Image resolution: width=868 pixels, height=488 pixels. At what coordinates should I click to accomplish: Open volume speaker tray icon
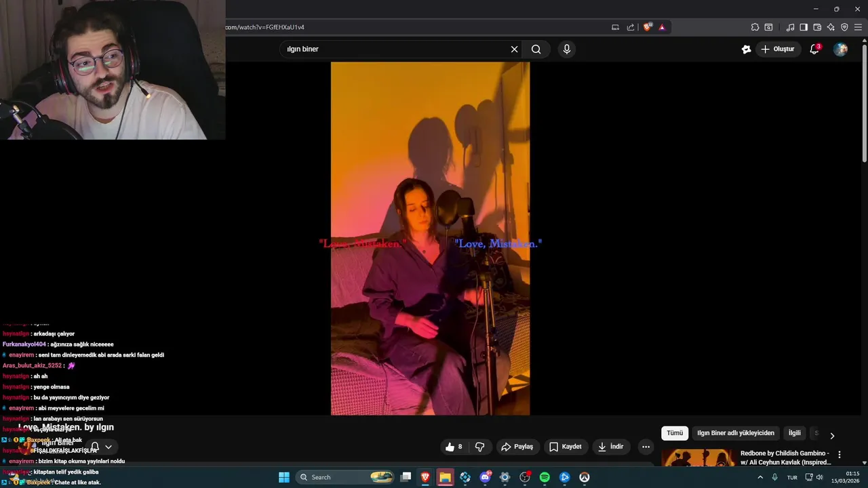(820, 477)
